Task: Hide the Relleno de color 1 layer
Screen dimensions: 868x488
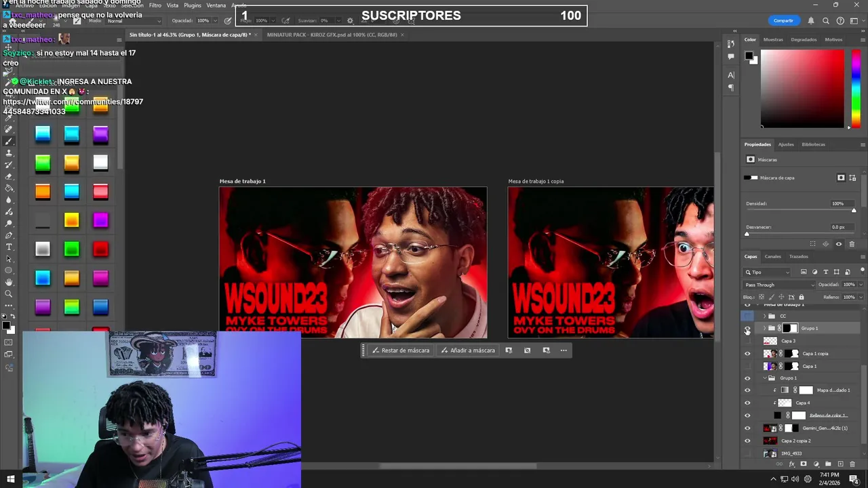Action: pyautogui.click(x=747, y=415)
